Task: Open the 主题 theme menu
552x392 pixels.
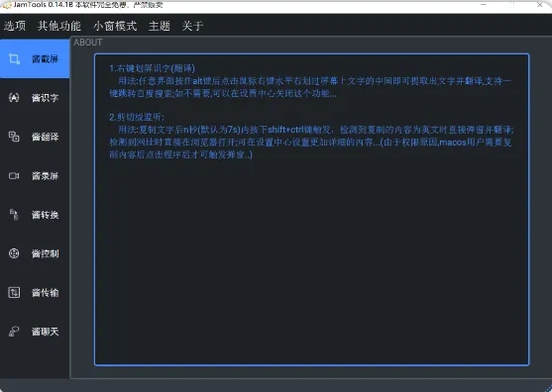Action: [x=160, y=26]
